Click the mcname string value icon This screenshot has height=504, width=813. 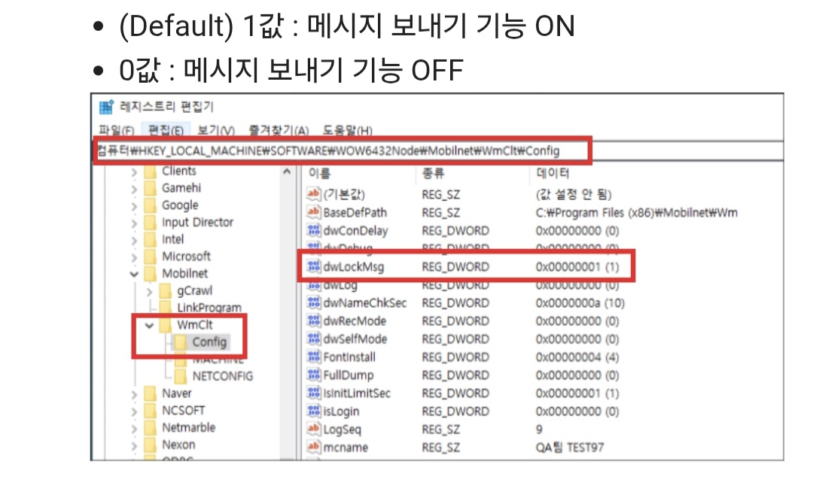[x=313, y=448]
